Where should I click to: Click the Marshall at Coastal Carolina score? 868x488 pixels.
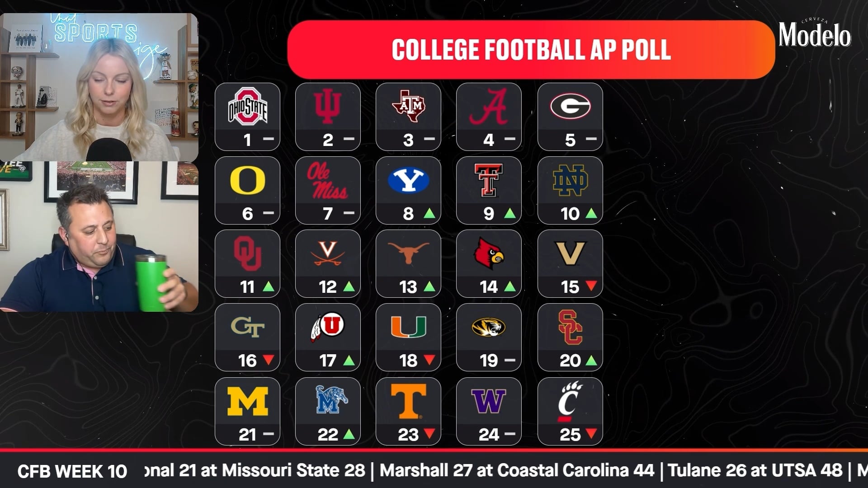(517, 470)
